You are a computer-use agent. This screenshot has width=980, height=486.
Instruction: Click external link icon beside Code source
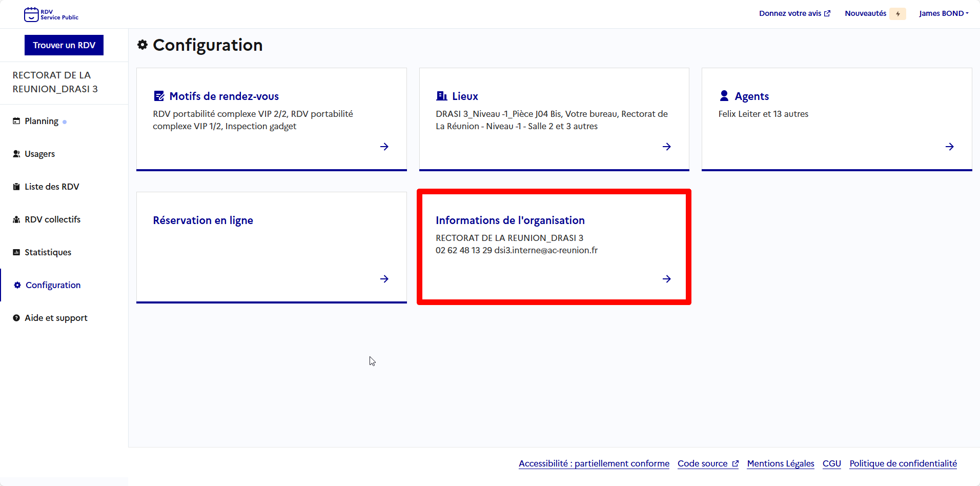click(736, 463)
